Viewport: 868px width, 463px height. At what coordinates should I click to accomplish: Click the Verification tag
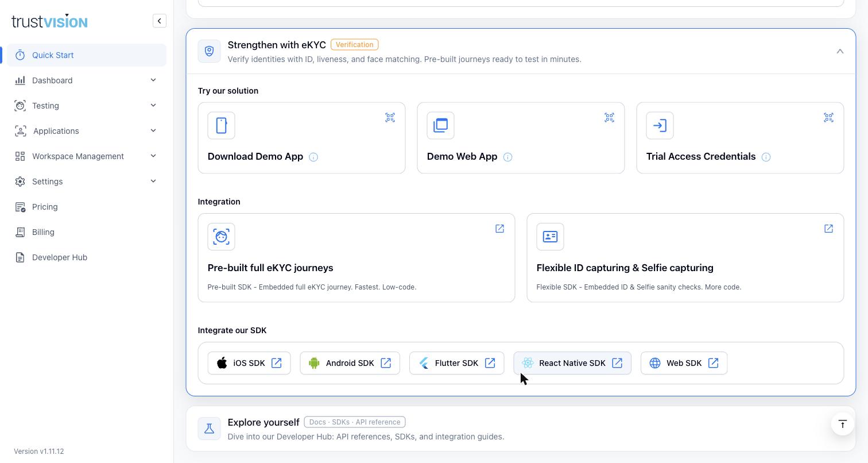355,45
